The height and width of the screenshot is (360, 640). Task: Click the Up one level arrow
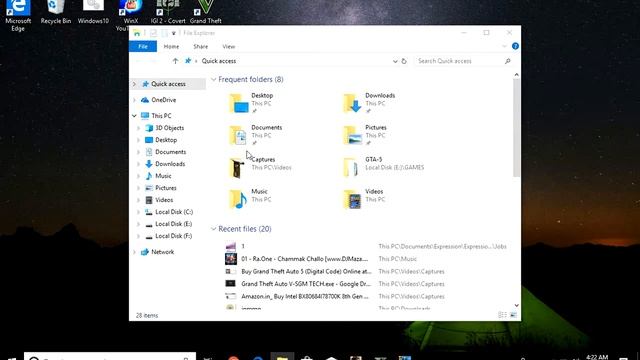click(175, 61)
